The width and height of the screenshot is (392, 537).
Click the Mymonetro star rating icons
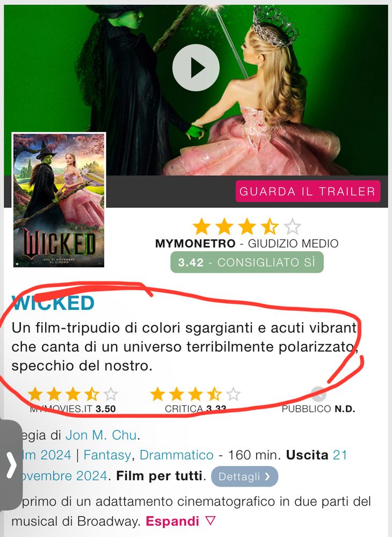(247, 227)
